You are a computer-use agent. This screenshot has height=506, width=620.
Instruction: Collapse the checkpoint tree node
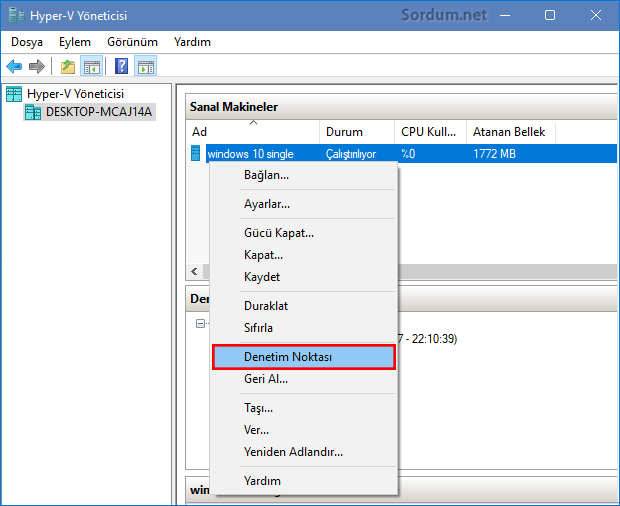click(x=200, y=323)
